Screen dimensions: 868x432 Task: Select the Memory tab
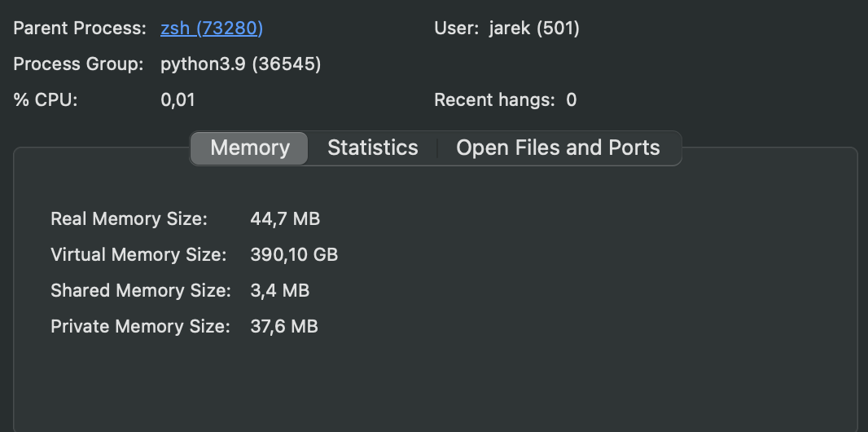250,148
